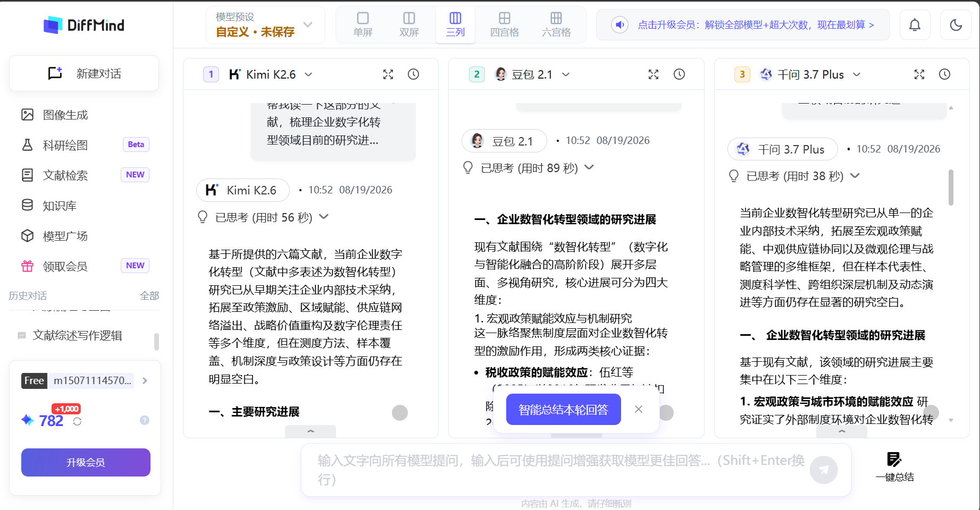Click the 升级会员 button
Viewport: 980px width, 510px height.
86,462
